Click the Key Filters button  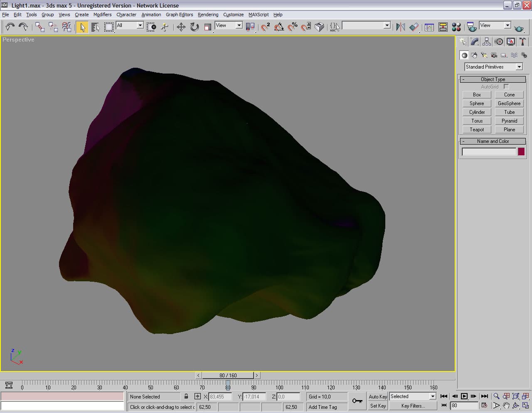(x=413, y=406)
